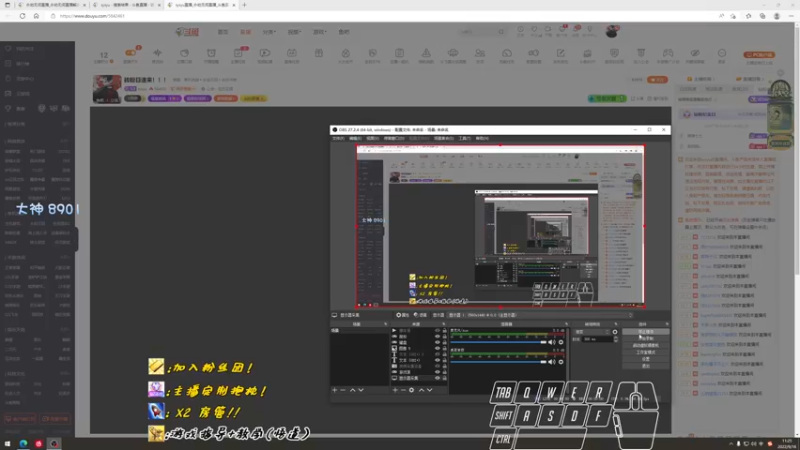
Task: Click the Douyu logo in the site header
Action: pyautogui.click(x=187, y=32)
